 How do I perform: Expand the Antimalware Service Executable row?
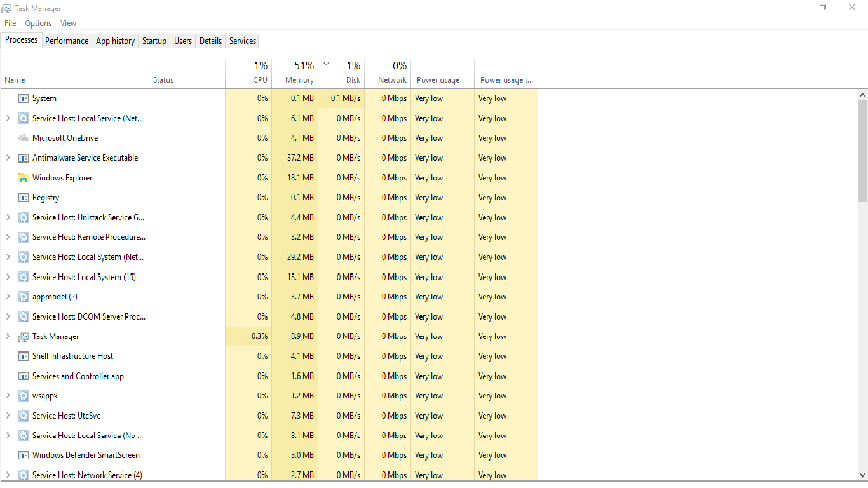(8, 158)
